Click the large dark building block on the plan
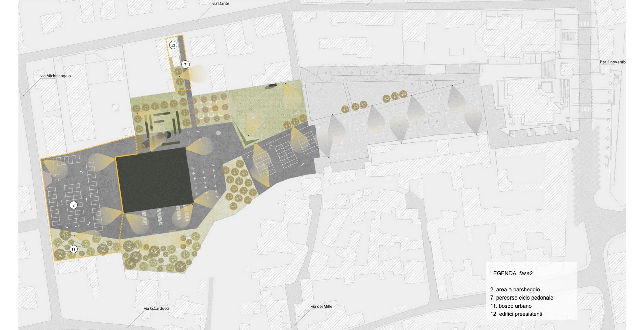Viewport: 644px width, 330px height. [154, 180]
